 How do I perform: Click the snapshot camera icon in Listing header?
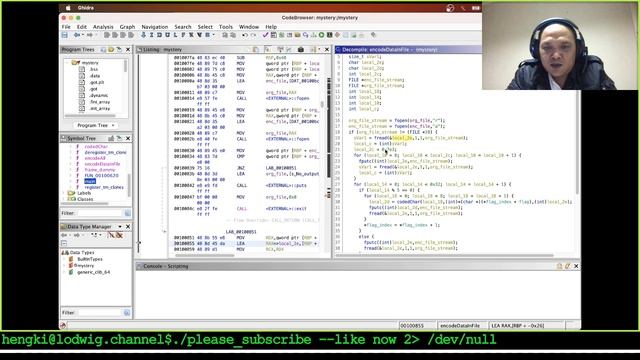(301, 49)
